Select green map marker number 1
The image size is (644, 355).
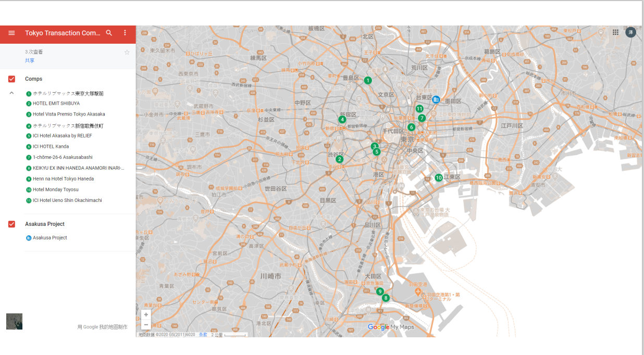(x=368, y=80)
